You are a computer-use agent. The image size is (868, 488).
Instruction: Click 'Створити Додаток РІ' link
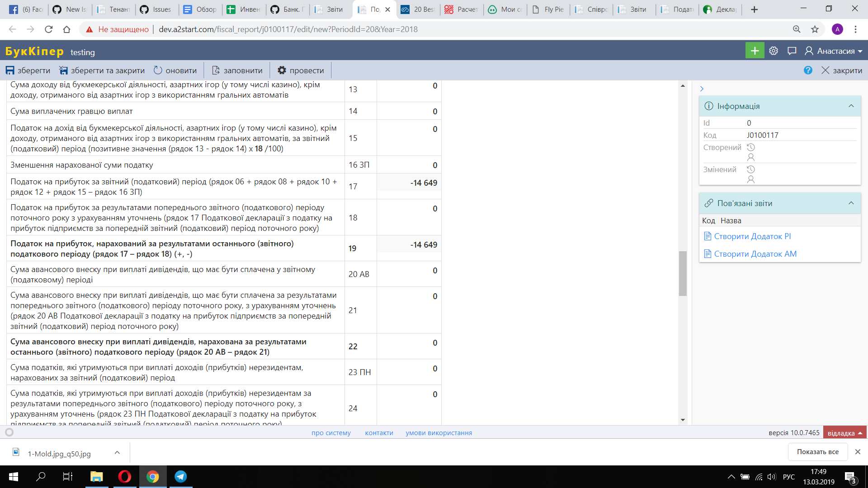(752, 236)
